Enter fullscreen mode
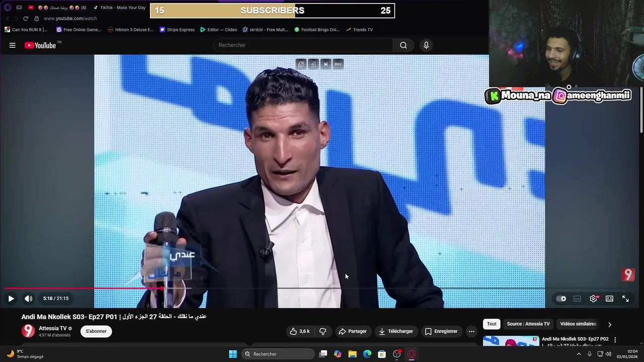Viewport: 644px width, 362px height. click(x=625, y=299)
